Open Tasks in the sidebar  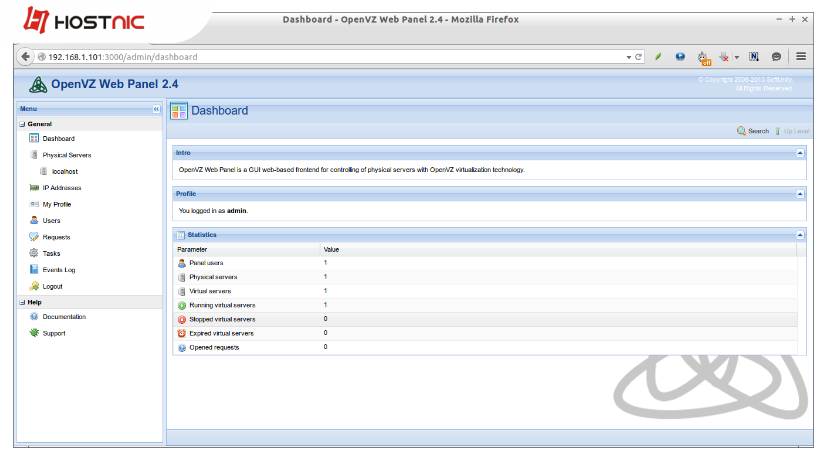click(51, 253)
